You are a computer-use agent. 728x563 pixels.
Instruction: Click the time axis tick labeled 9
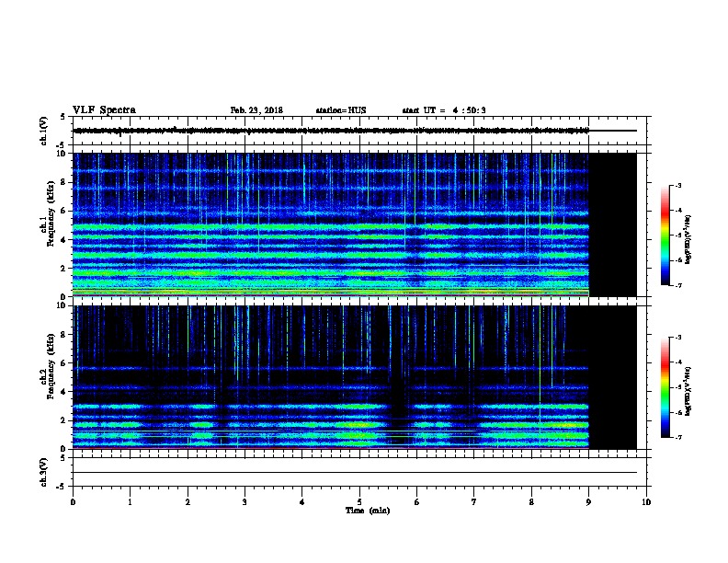(x=588, y=501)
